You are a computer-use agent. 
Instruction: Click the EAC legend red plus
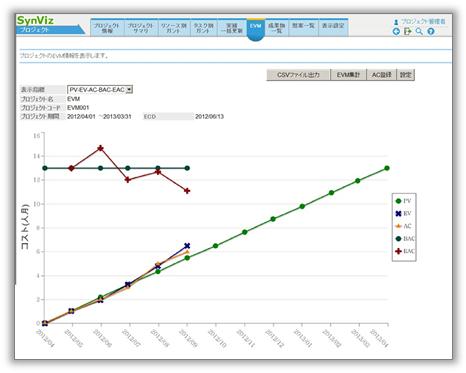[398, 251]
